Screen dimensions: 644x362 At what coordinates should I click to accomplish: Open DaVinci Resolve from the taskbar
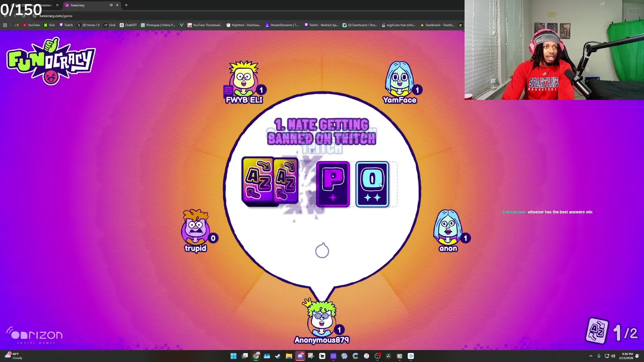point(388,356)
